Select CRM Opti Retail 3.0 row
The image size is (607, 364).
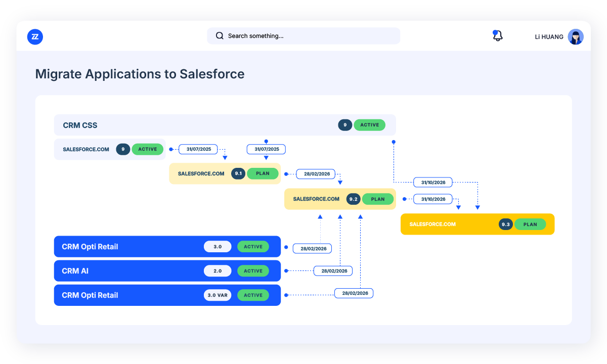click(167, 247)
